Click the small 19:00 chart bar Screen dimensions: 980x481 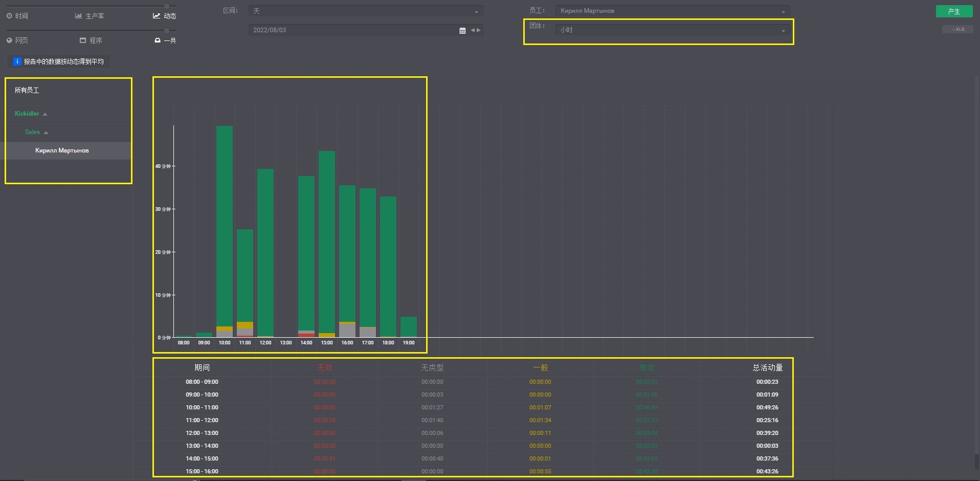pos(409,327)
